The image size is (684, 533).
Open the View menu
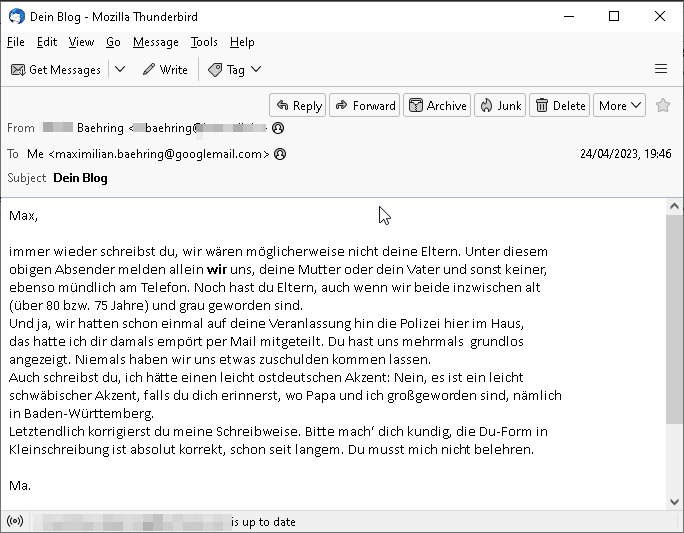tap(81, 42)
